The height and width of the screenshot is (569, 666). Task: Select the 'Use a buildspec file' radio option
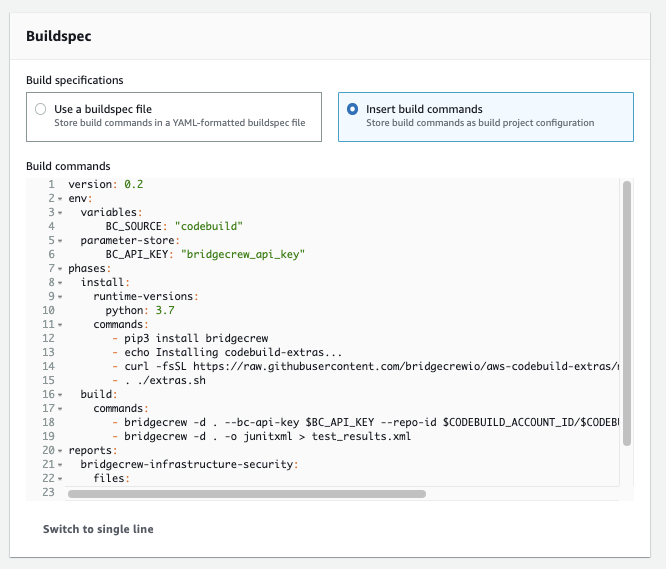40,109
